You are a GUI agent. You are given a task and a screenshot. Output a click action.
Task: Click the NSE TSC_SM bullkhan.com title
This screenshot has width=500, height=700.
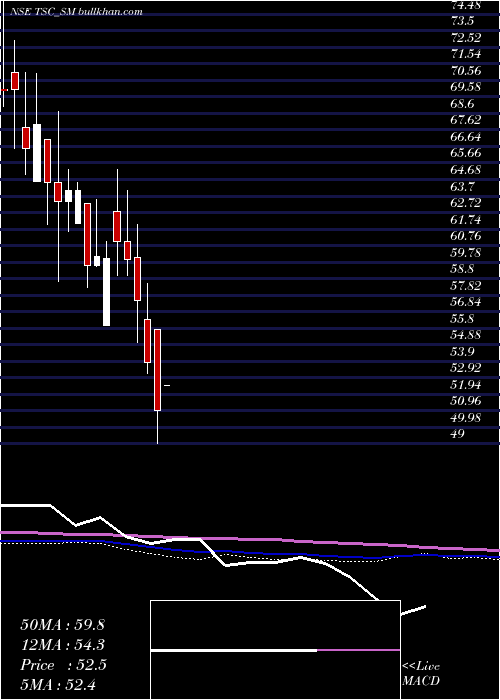(76, 12)
